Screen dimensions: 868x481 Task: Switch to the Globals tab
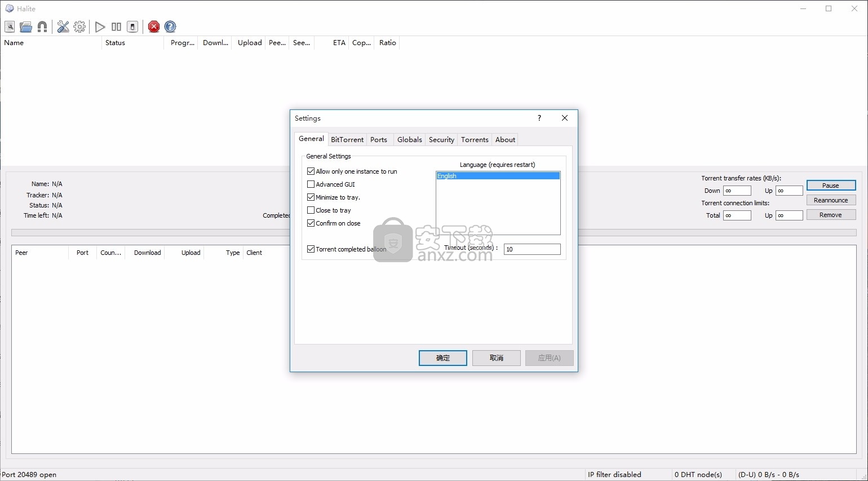[x=410, y=140]
